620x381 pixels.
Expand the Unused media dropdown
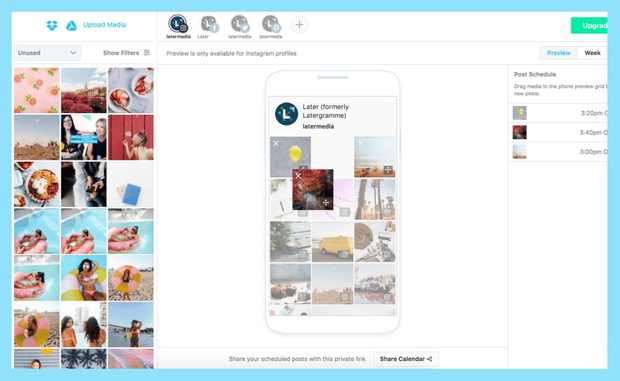click(x=47, y=53)
